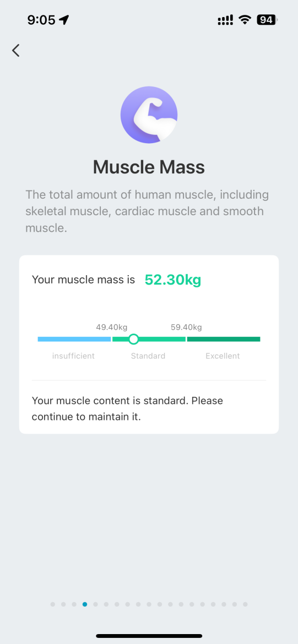Tap the Muscle Mass heading
This screenshot has height=644, width=298.
(x=149, y=167)
